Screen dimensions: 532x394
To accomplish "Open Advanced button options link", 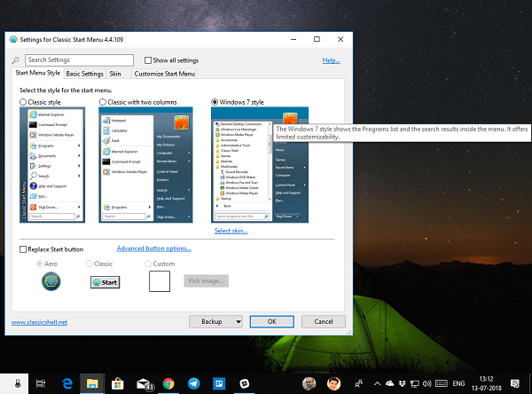I will point(154,248).
